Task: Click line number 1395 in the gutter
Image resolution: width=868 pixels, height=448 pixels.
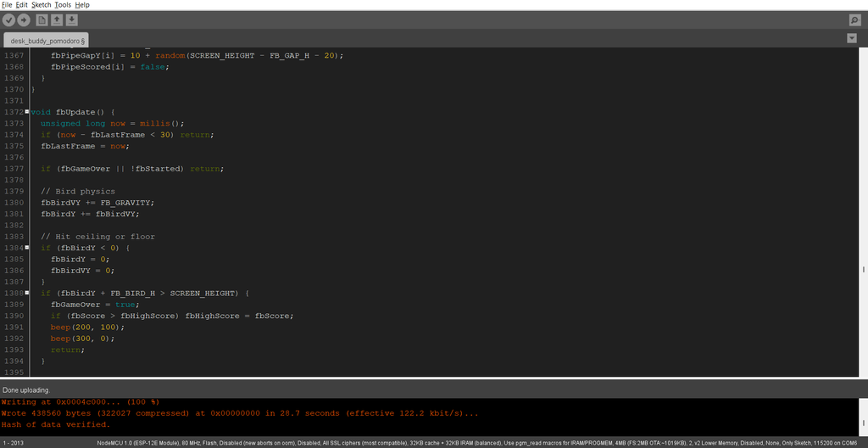Action: (13, 372)
